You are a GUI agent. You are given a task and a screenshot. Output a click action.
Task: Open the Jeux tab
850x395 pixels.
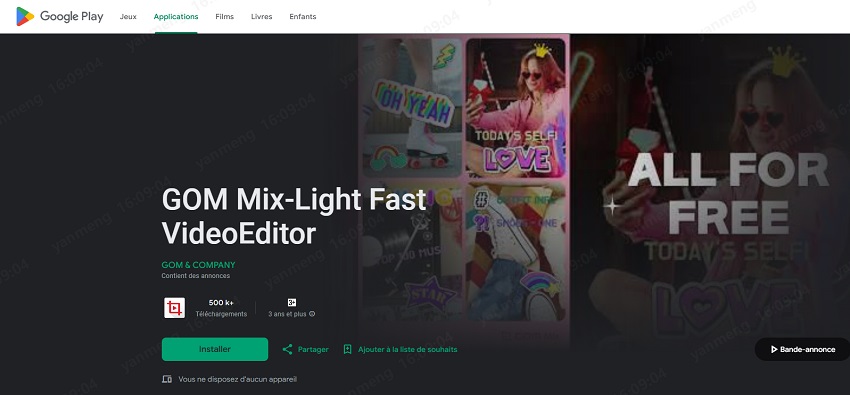click(x=128, y=17)
